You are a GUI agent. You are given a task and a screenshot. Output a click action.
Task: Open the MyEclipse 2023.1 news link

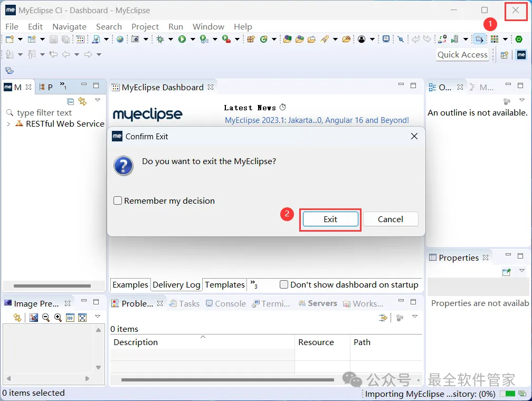[x=317, y=120]
